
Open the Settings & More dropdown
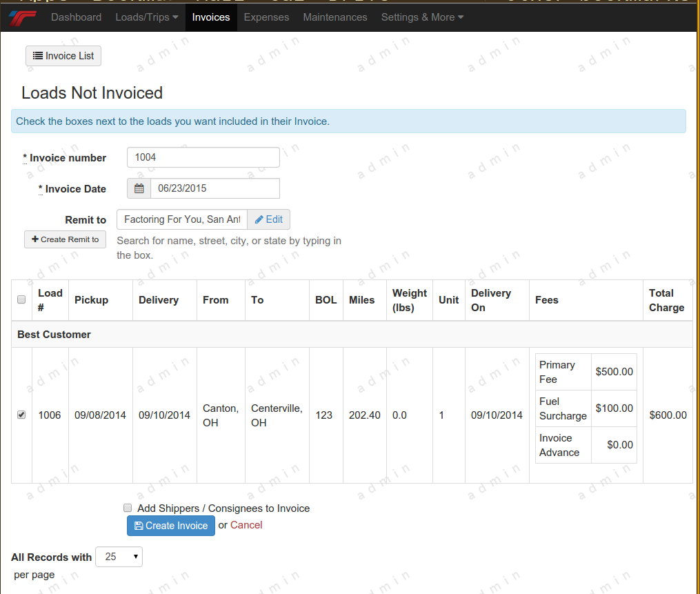pyautogui.click(x=422, y=17)
